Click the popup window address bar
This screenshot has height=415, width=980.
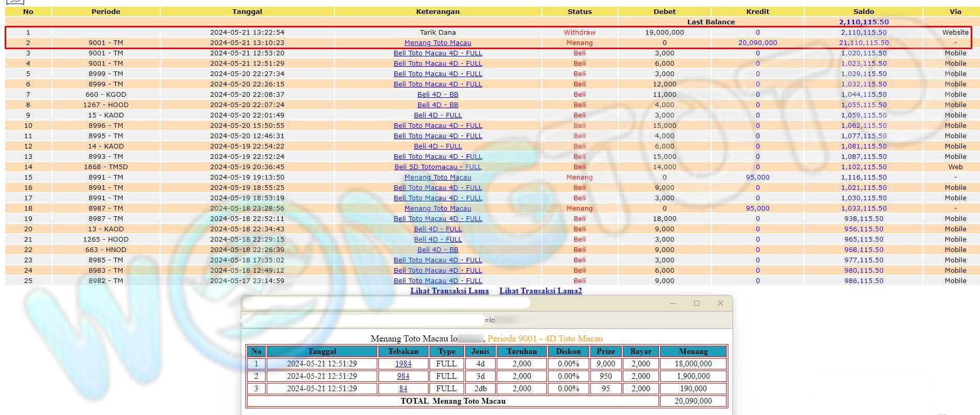point(363,320)
